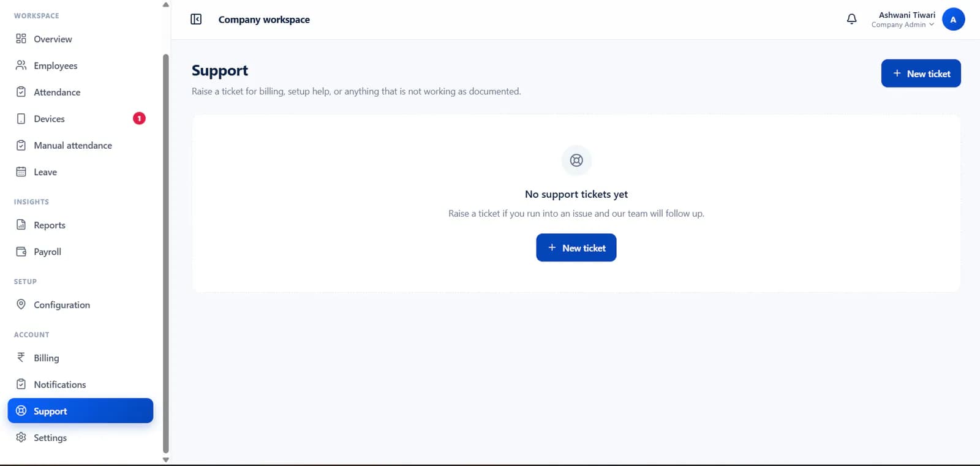Click New ticket in empty state
The image size is (980, 466).
(x=576, y=247)
